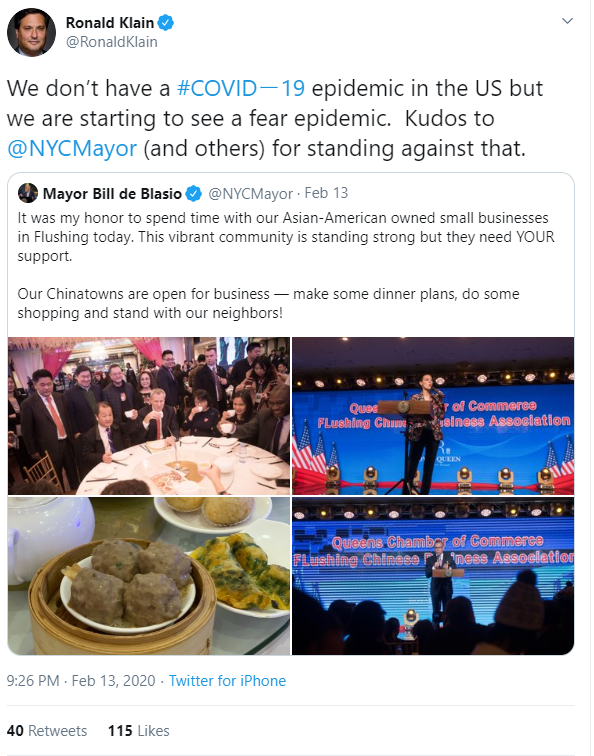Click Mayor Bill de Blasio's verified badge
The width and height of the screenshot is (594, 756).
[193, 193]
